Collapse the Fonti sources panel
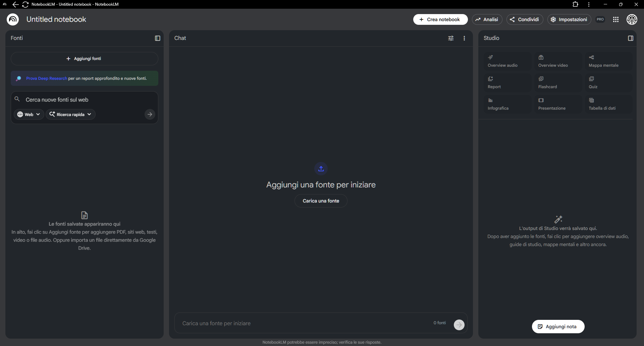 [157, 38]
